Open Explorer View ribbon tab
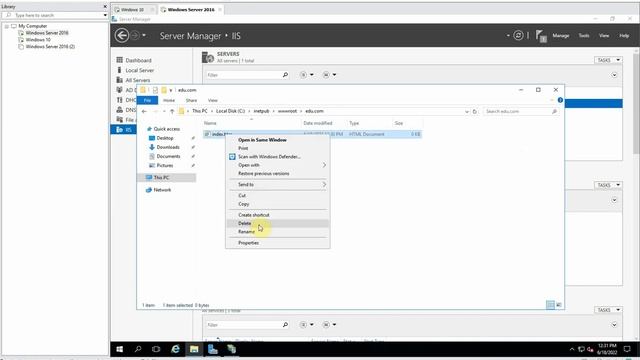This screenshot has height=360, width=640. point(213,100)
